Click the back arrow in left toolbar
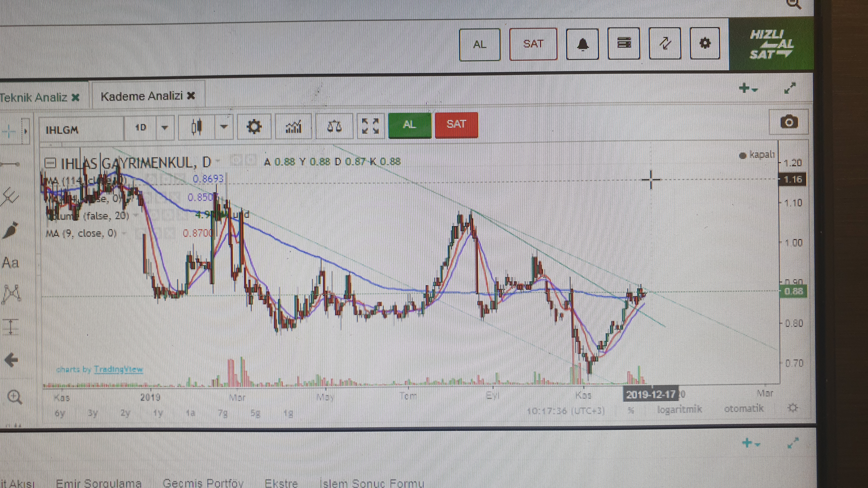 [x=12, y=360]
